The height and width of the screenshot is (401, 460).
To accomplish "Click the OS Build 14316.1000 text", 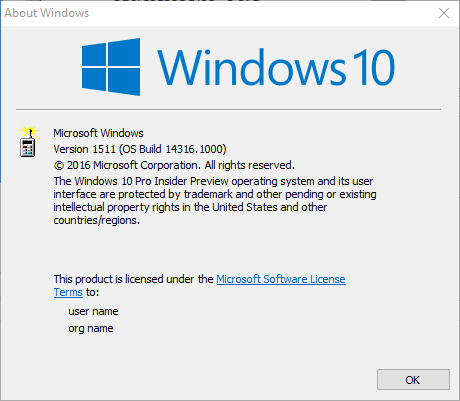I will [173, 149].
